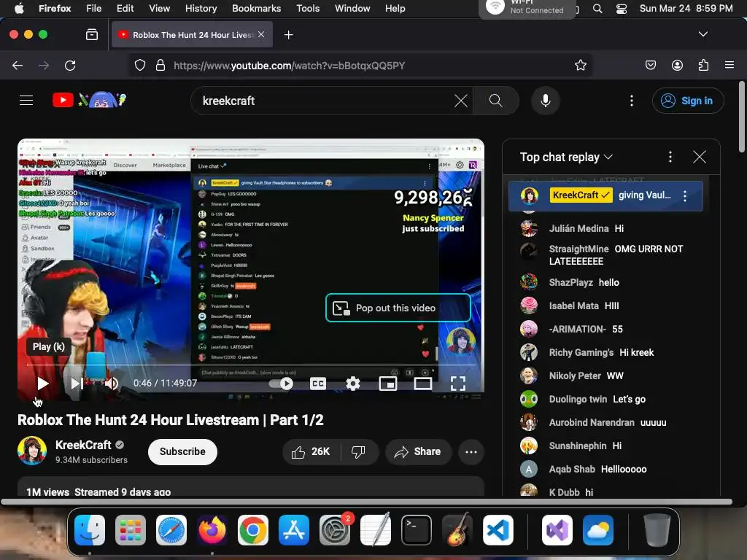This screenshot has width=747, height=560.
Task: Open KreekCraft channel avatar
Action: pyautogui.click(x=32, y=451)
